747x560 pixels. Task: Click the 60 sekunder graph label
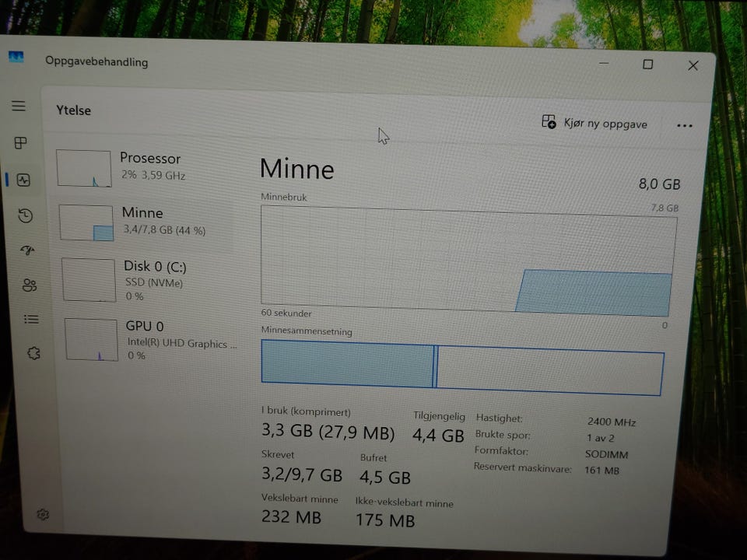[x=286, y=313]
